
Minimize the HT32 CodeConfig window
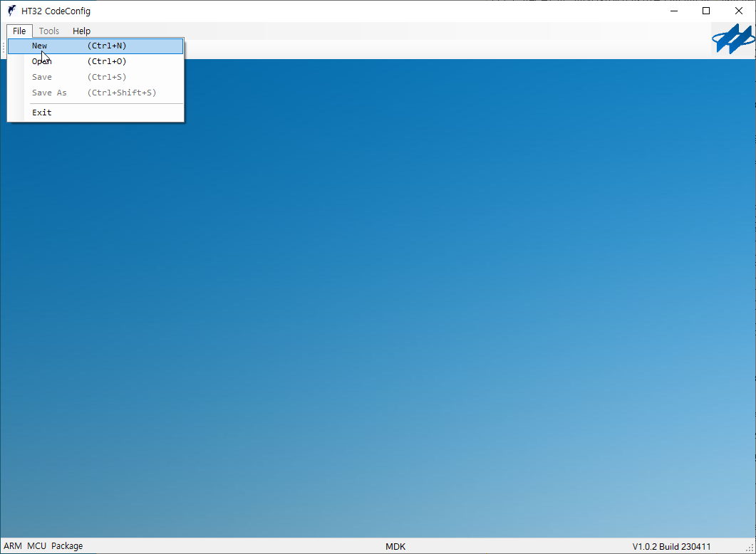674,11
